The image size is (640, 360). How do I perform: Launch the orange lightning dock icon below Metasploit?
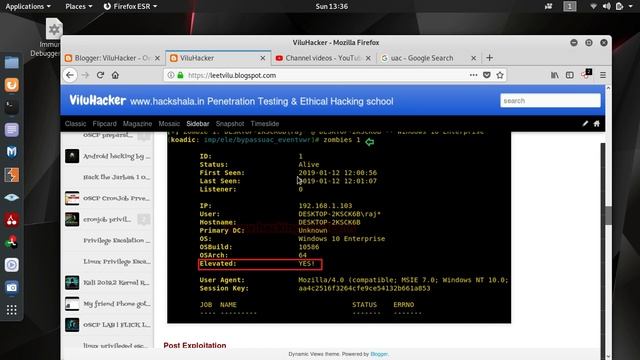point(11,175)
